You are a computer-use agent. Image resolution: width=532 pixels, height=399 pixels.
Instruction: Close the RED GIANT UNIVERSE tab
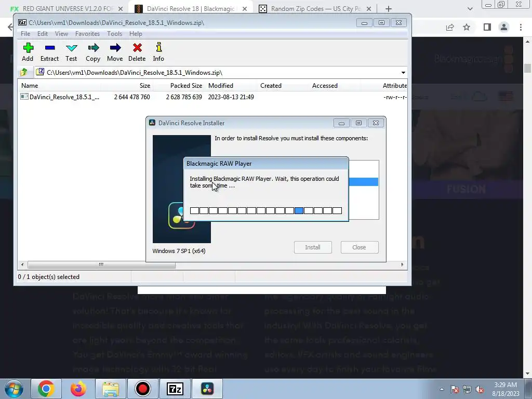[121, 9]
